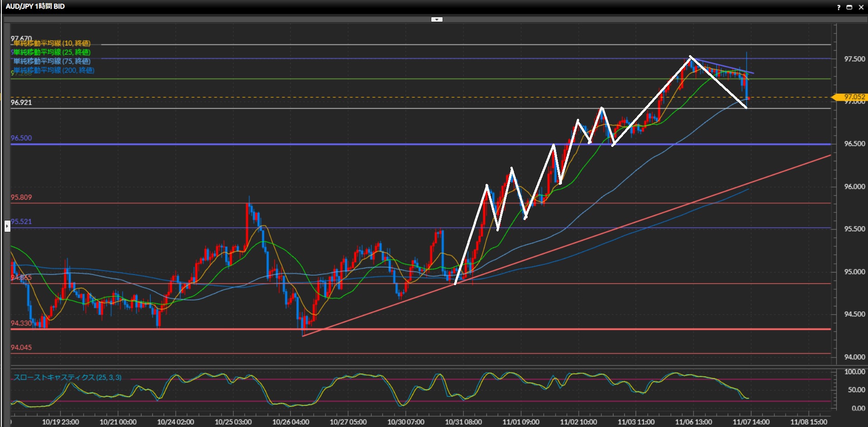Click the 95.521 horizontal line label

tap(21, 221)
